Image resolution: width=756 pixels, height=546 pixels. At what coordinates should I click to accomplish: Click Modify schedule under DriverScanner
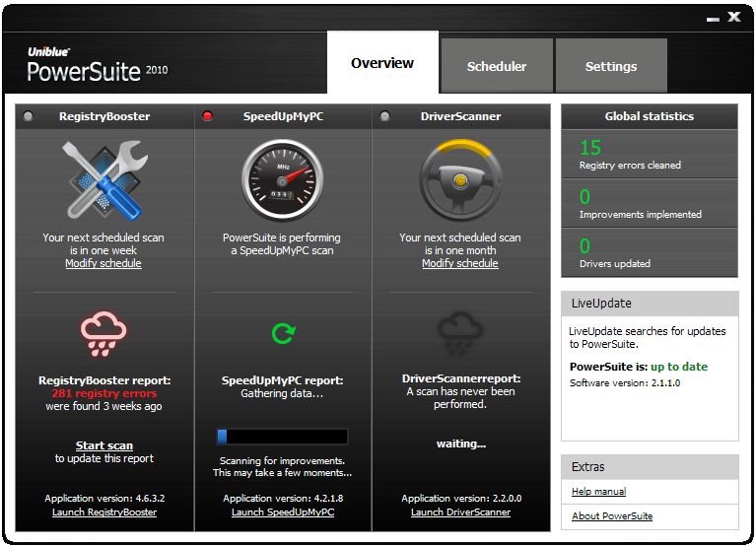pyautogui.click(x=460, y=263)
